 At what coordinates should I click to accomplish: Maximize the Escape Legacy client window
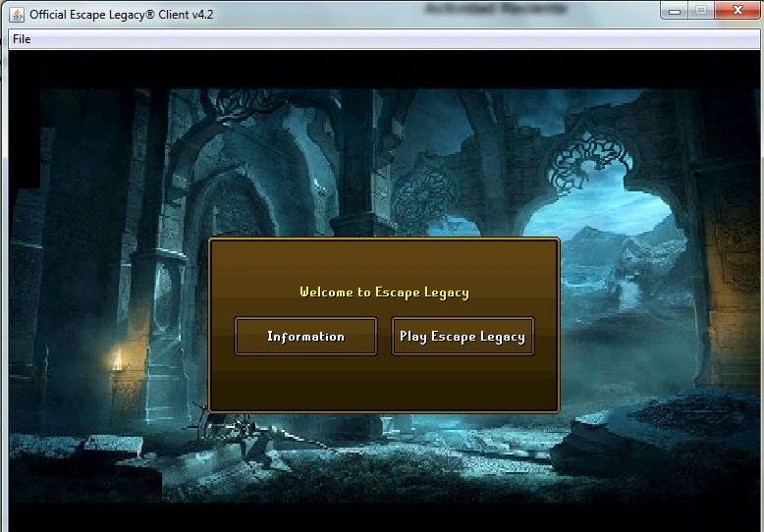[x=701, y=10]
